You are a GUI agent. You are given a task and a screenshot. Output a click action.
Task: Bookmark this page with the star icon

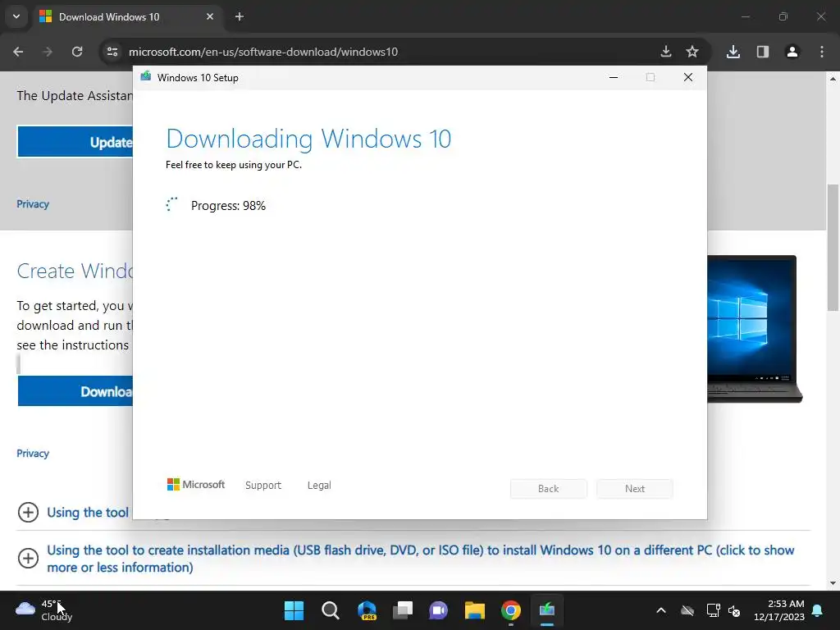[692, 52]
